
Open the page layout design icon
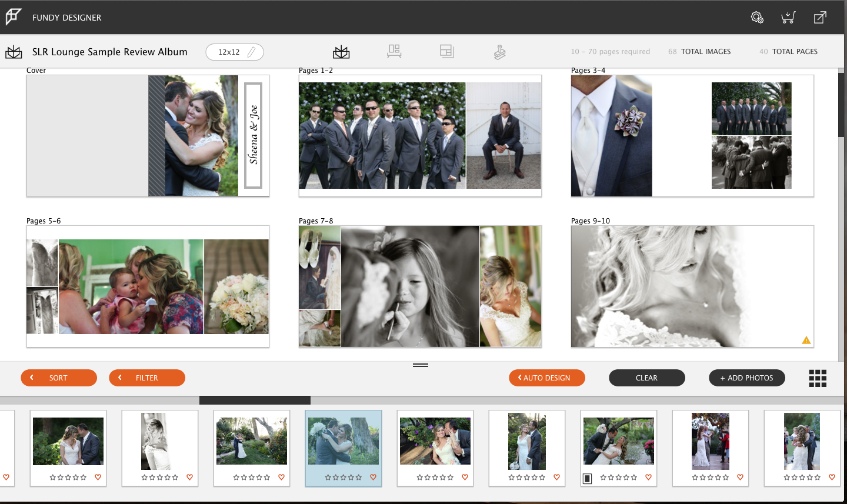(x=447, y=51)
